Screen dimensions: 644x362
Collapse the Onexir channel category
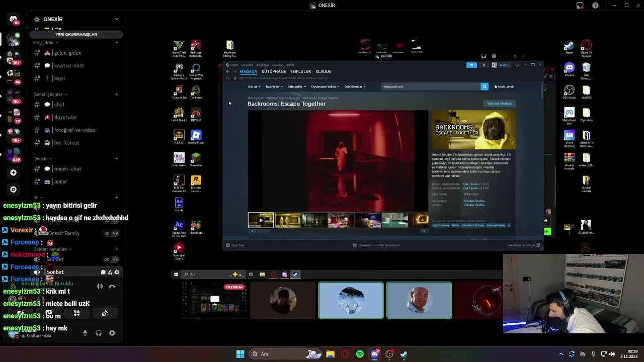[42, 159]
